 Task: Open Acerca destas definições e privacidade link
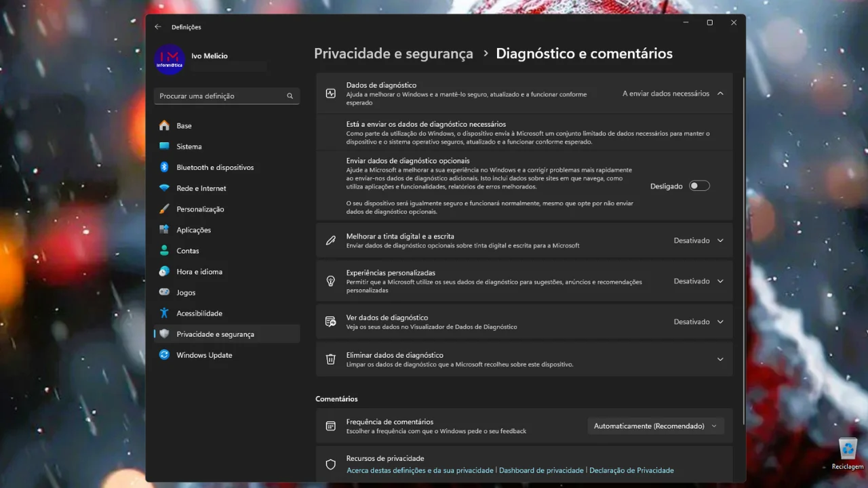click(420, 470)
